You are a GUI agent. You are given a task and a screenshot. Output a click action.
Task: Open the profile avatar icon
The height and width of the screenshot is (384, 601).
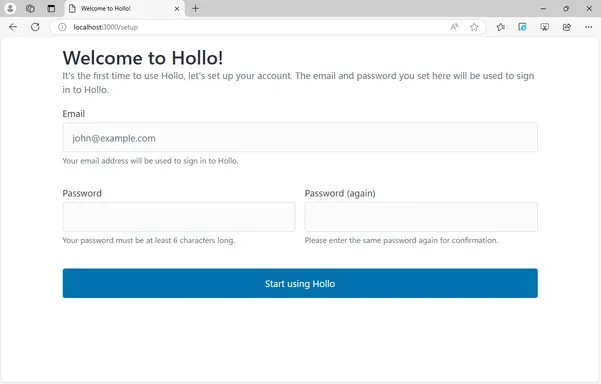click(x=10, y=8)
